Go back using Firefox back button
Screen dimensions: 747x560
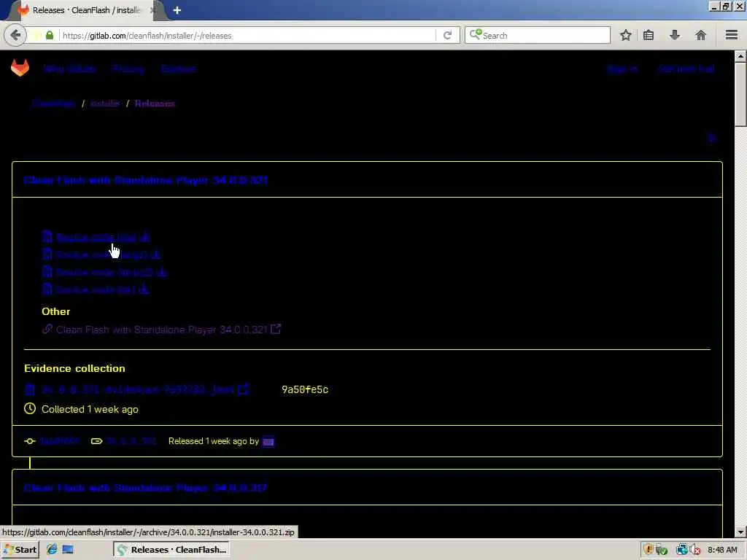click(x=15, y=35)
